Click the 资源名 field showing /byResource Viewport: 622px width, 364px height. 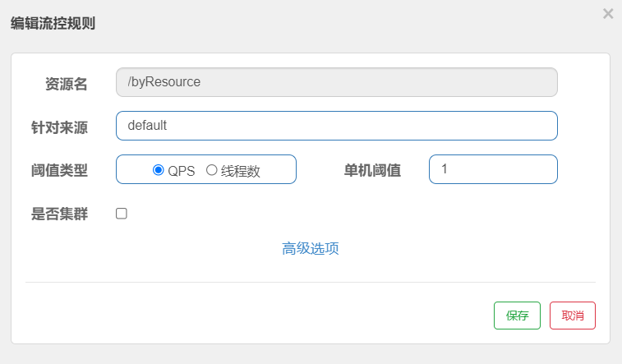pos(337,82)
